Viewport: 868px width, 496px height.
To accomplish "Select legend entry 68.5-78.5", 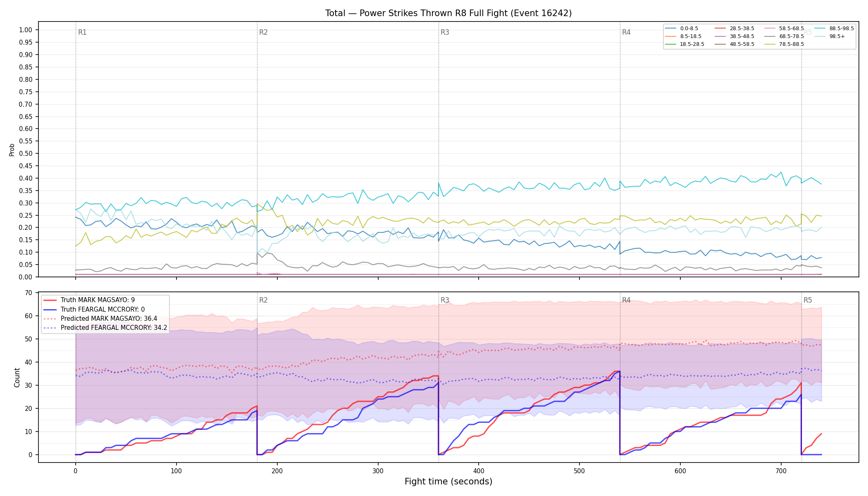I will click(x=784, y=36).
